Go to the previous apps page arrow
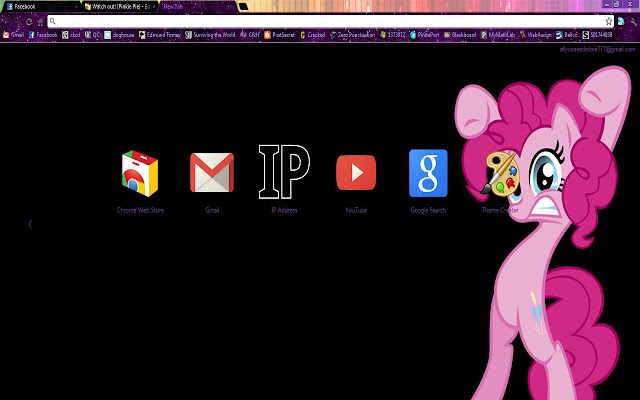This screenshot has width=640, height=400. click(30, 224)
